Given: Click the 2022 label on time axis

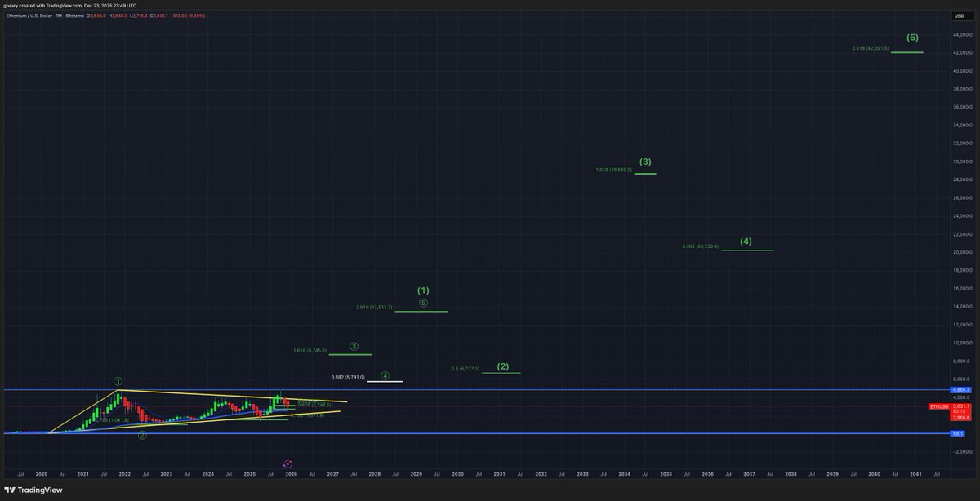Looking at the screenshot, I should pyautogui.click(x=124, y=473).
